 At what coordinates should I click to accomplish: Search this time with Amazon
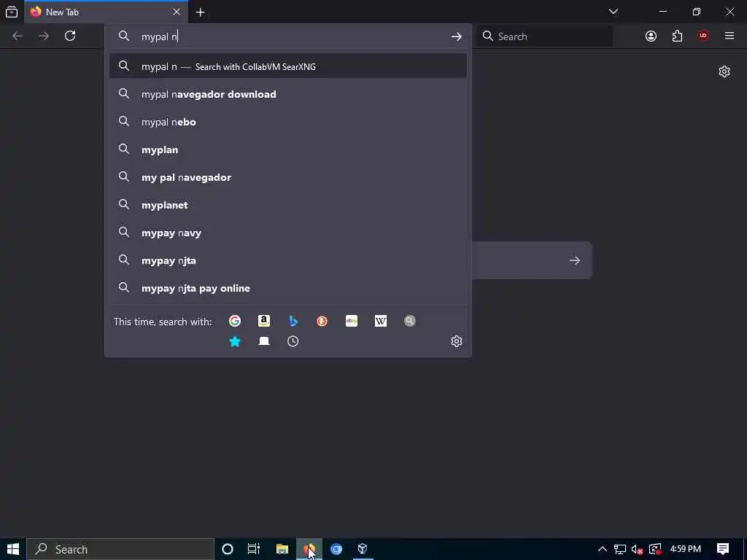264,321
